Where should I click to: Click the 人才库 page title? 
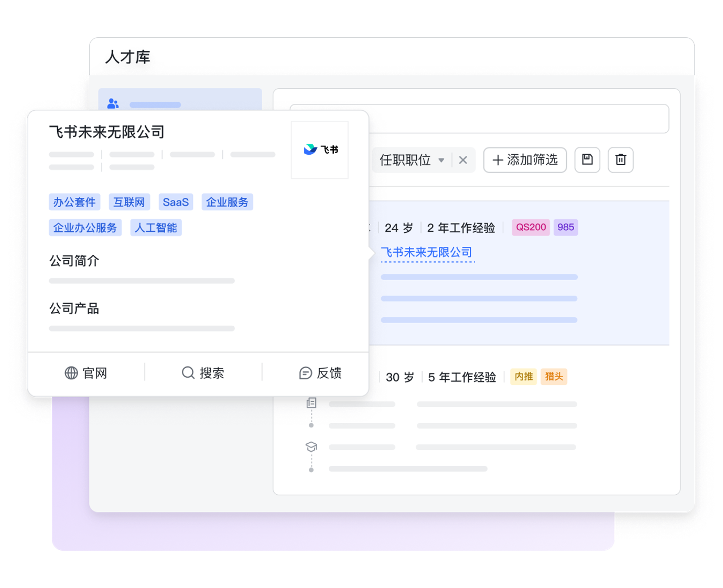(x=128, y=57)
